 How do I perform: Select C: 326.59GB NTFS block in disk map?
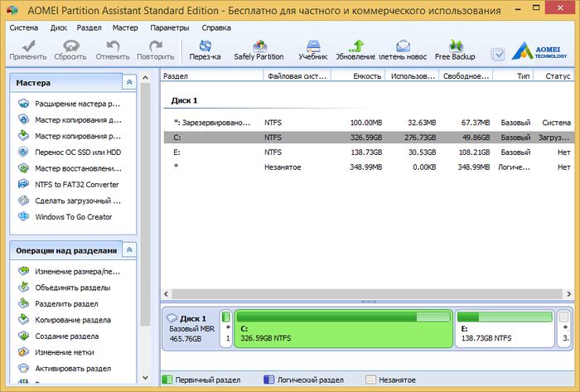click(x=343, y=328)
